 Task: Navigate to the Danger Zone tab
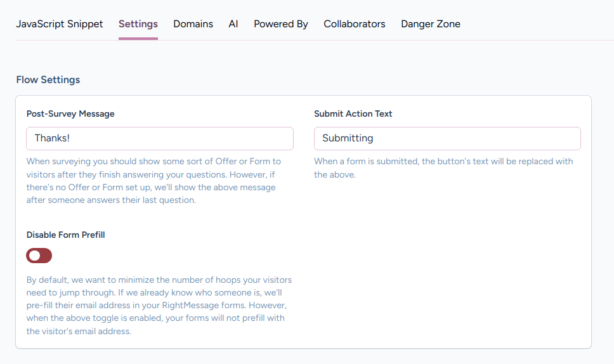[x=430, y=24]
